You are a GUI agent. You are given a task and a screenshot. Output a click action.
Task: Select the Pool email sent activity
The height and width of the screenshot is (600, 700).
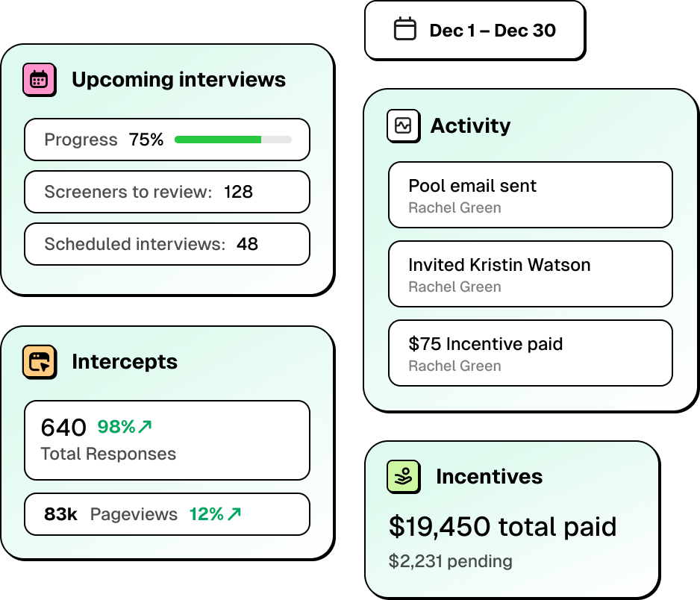click(530, 195)
